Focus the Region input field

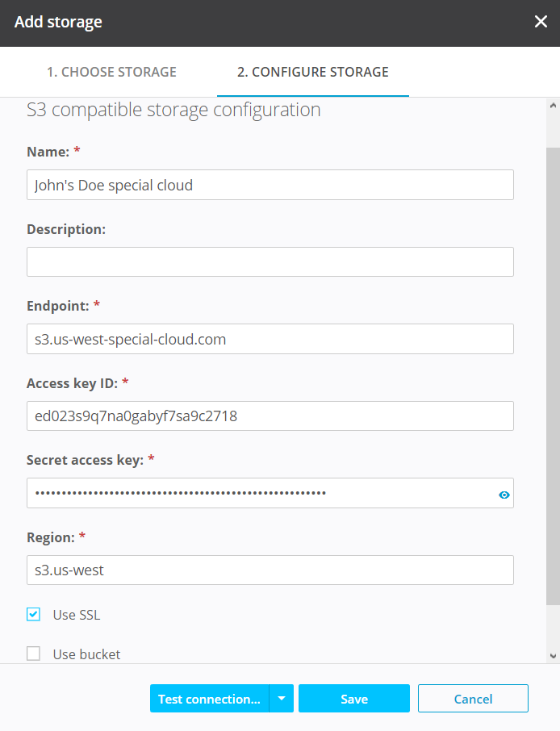[x=270, y=570]
